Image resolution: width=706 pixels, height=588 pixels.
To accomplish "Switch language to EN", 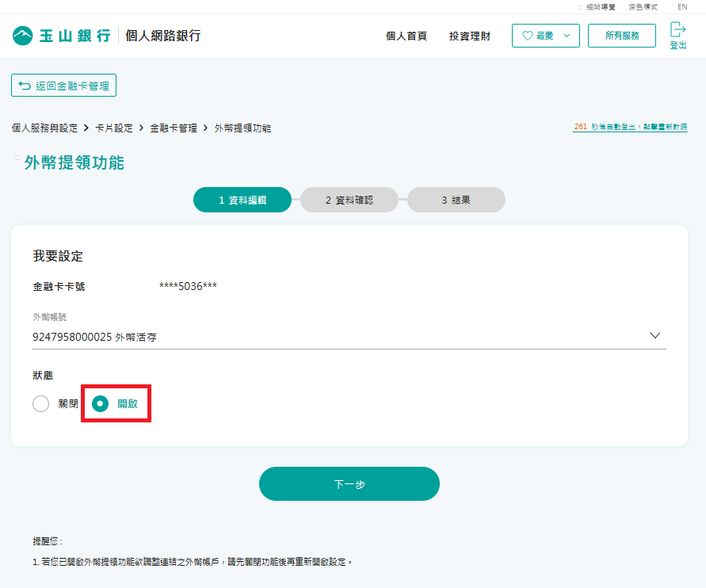I will (682, 7).
